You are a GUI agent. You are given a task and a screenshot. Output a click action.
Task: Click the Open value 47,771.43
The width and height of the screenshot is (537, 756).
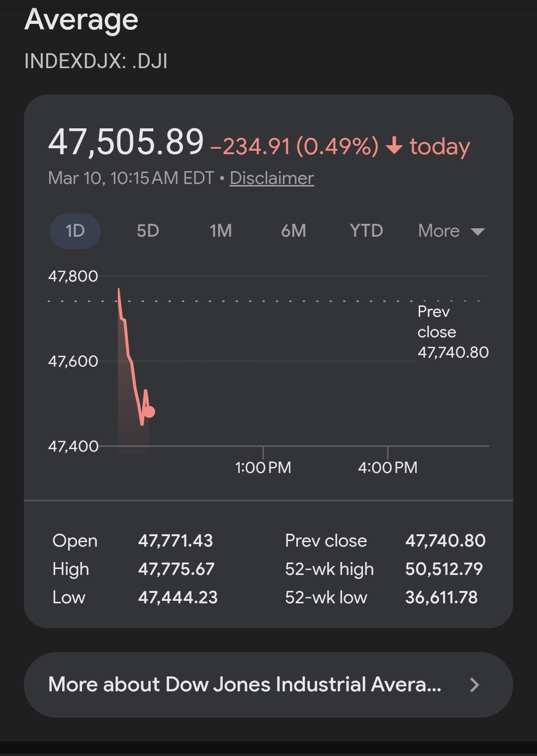[x=176, y=541]
